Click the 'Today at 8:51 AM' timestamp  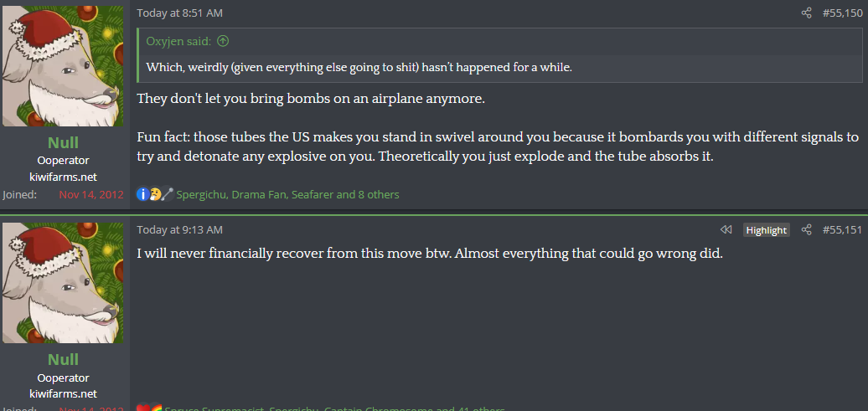(179, 13)
